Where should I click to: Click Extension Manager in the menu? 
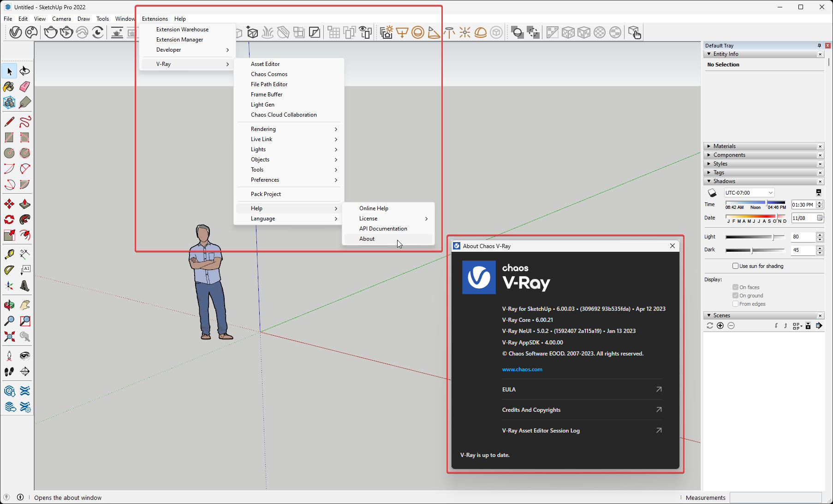(x=188, y=40)
